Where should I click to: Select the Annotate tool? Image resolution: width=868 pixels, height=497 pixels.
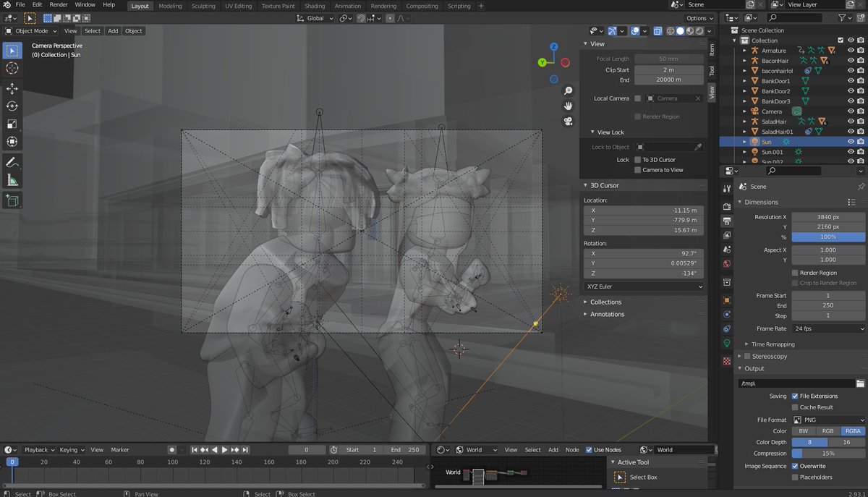tap(12, 162)
